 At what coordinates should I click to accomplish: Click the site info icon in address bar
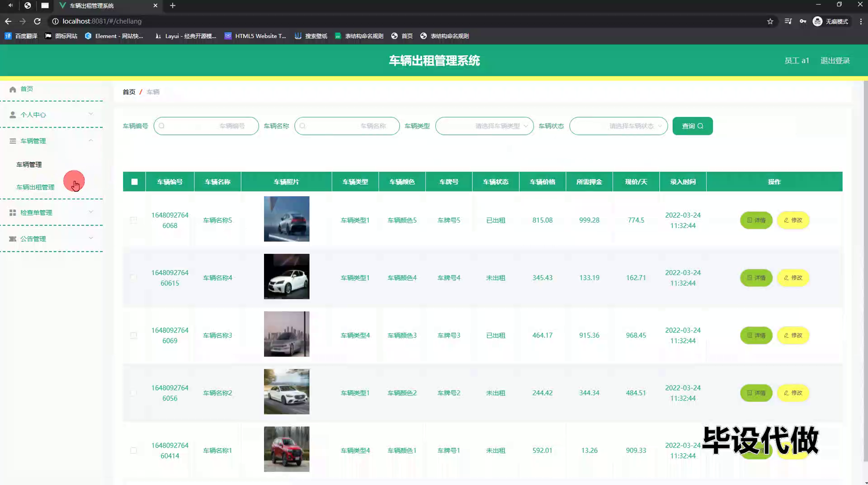(x=55, y=21)
